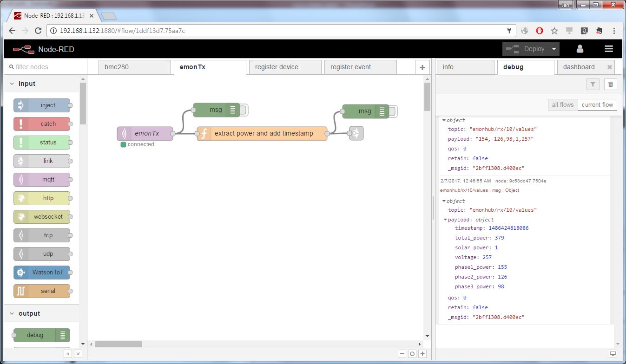The height and width of the screenshot is (364, 626).
Task: Switch to the bme280 flow tab
Action: point(135,67)
